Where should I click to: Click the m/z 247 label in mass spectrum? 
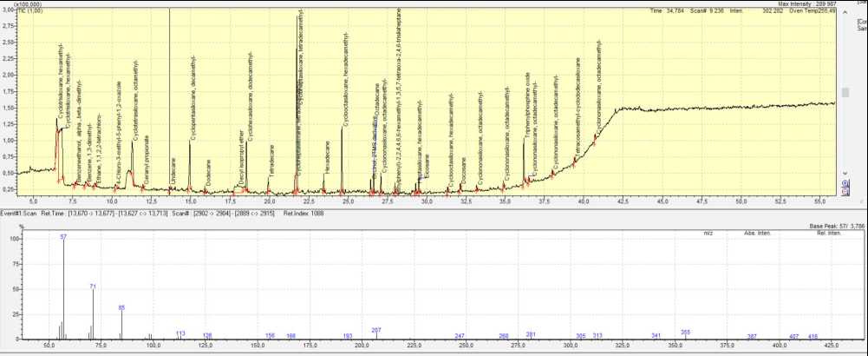[460, 336]
